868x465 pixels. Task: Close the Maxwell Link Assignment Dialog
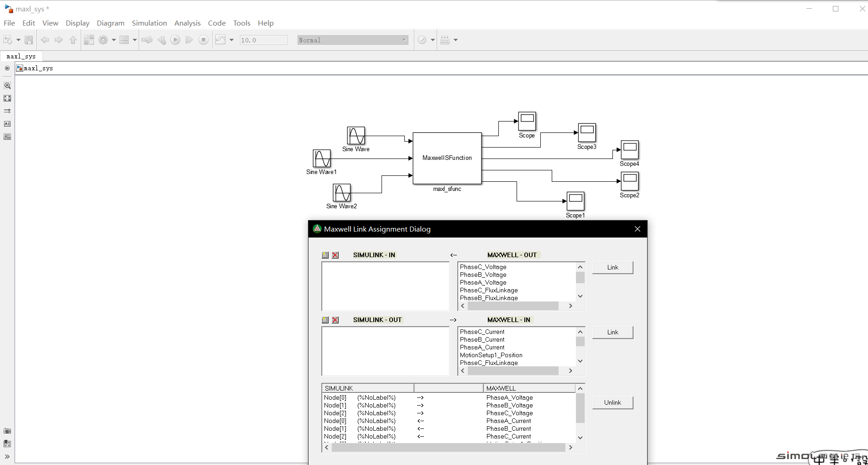click(x=638, y=229)
